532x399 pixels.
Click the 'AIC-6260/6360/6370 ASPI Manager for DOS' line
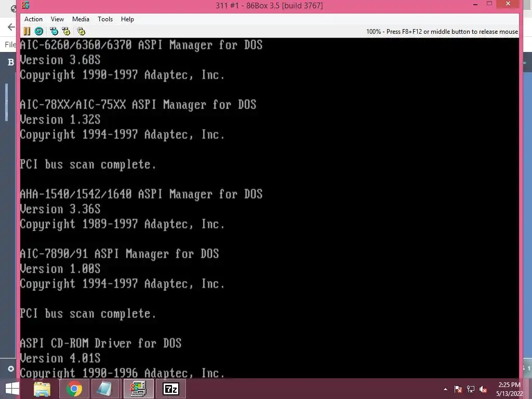pos(141,45)
